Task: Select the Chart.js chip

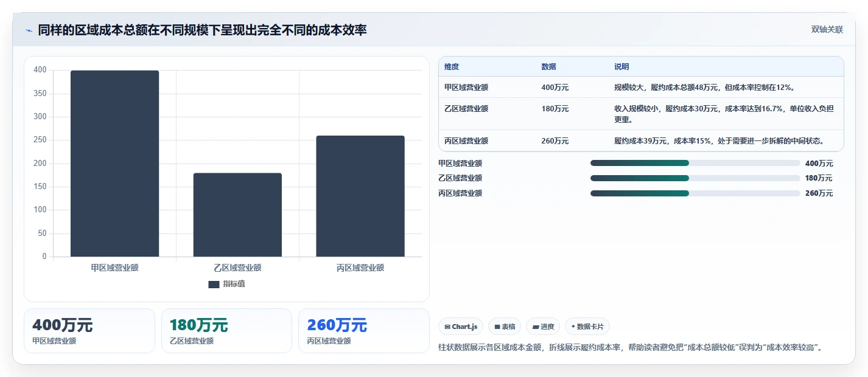Action: [x=461, y=327]
